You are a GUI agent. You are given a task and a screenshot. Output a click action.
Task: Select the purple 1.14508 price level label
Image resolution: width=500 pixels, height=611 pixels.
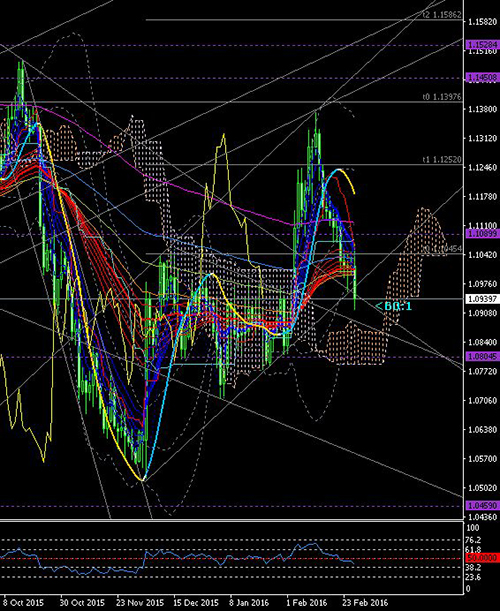click(x=483, y=78)
